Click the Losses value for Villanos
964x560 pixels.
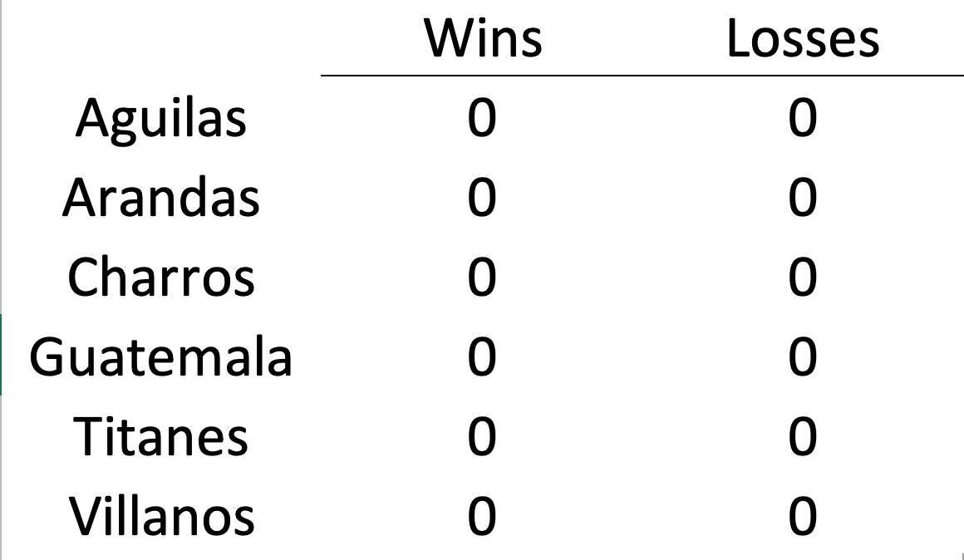tap(803, 516)
